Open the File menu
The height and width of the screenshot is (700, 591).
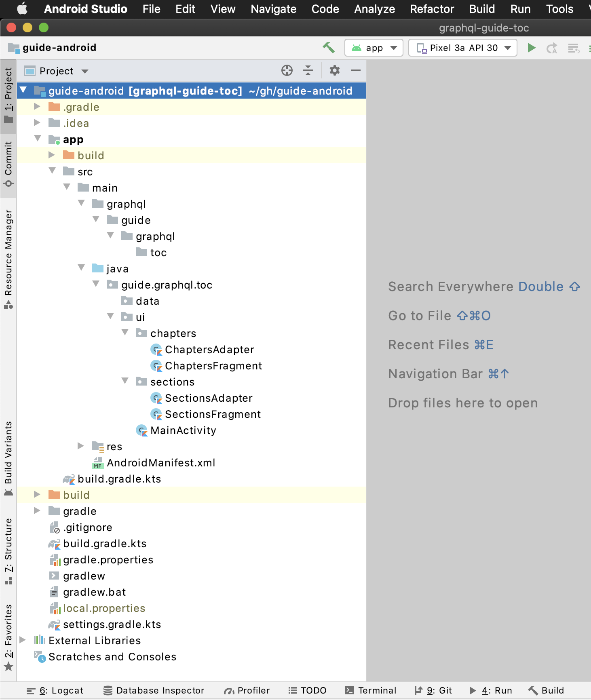click(x=152, y=9)
